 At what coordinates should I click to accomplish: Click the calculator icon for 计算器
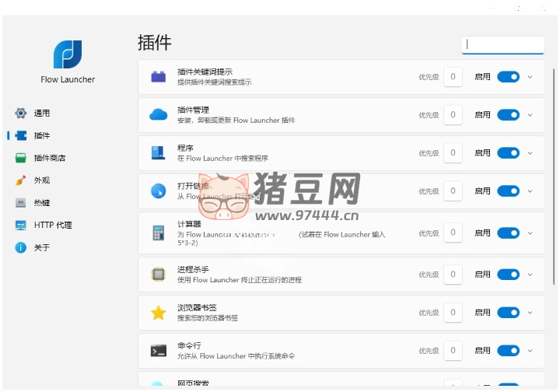[159, 233]
